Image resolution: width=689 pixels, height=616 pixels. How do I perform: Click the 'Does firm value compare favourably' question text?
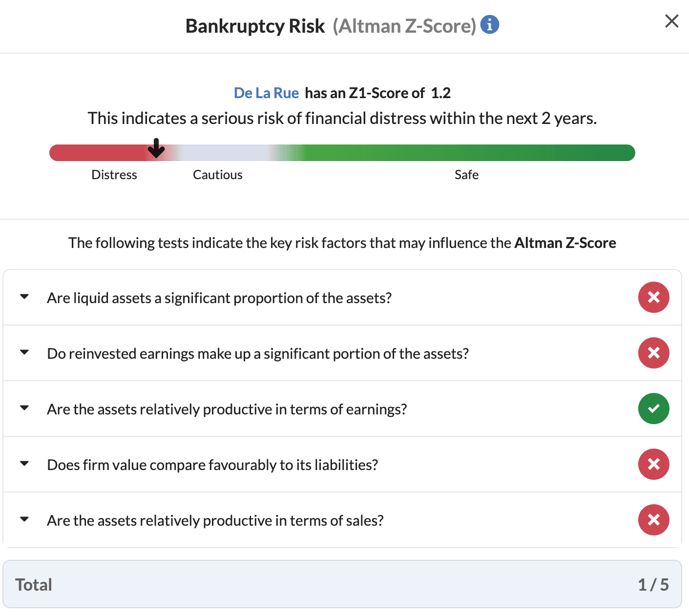212,465
